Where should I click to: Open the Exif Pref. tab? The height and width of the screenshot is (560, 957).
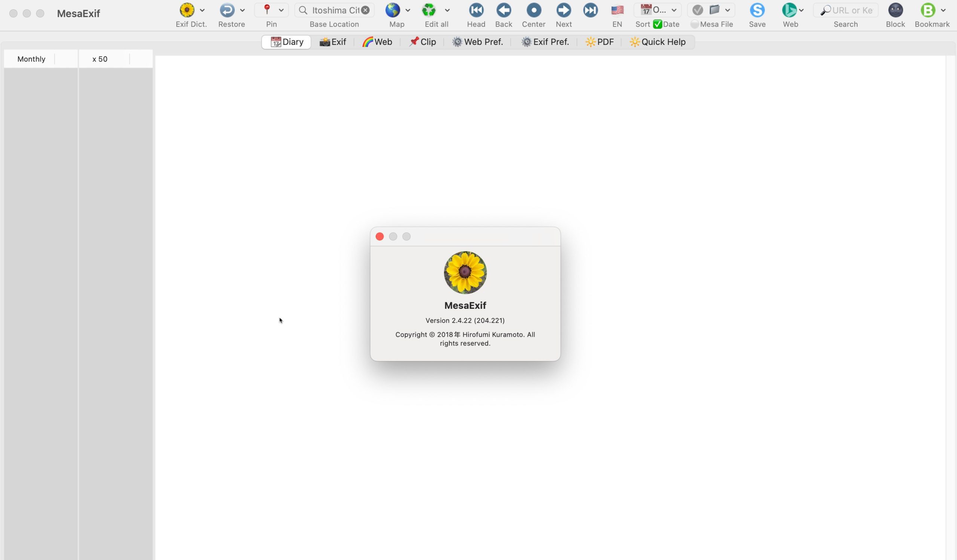pos(545,42)
